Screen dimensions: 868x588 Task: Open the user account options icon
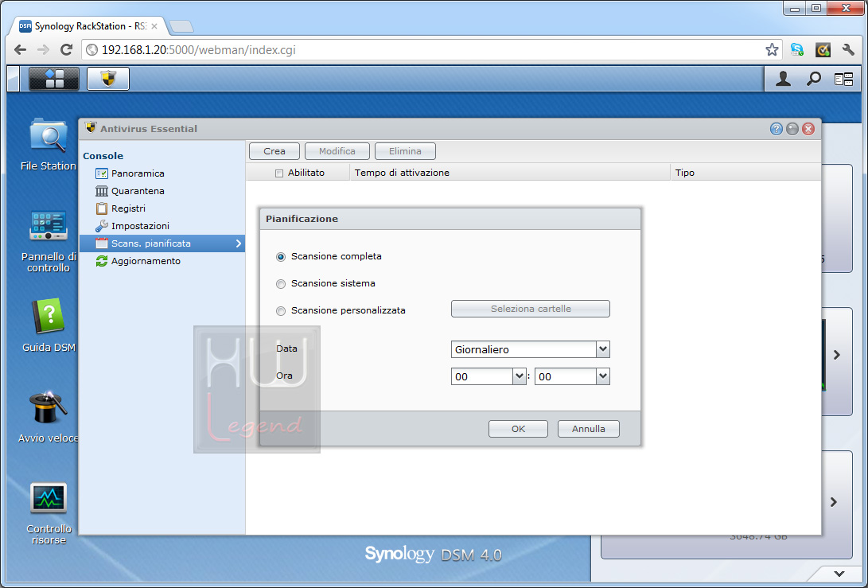783,79
